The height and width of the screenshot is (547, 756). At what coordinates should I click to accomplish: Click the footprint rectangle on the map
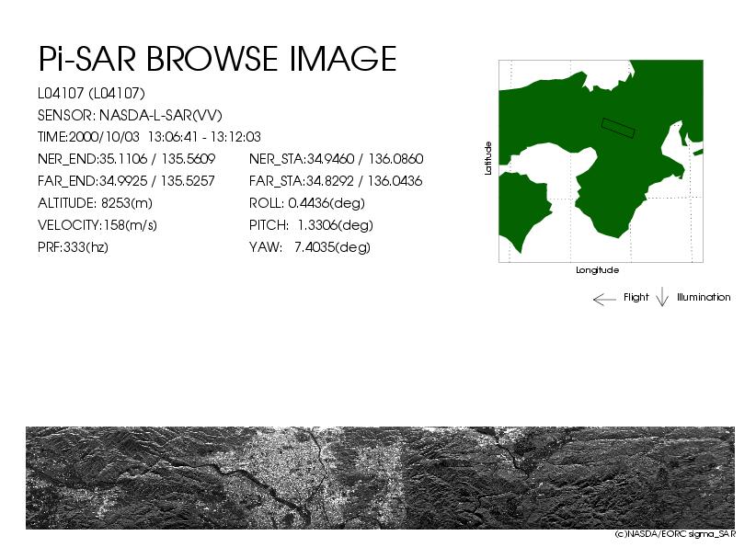[618, 128]
